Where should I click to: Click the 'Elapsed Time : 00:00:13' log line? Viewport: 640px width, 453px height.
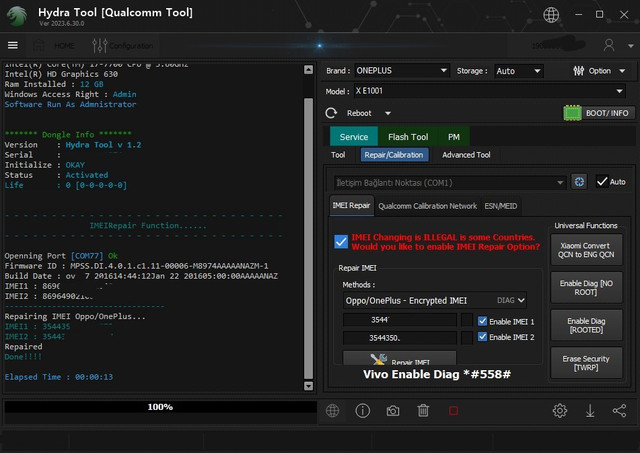59,377
